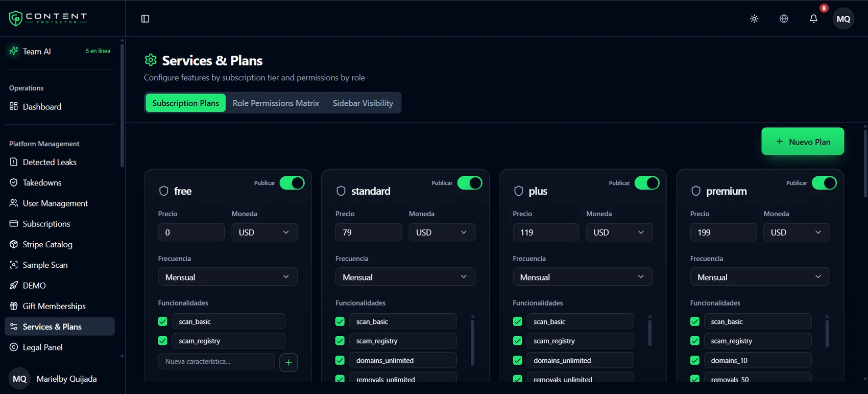
Task: Open the Sidebar Visibility tab
Action: (363, 103)
